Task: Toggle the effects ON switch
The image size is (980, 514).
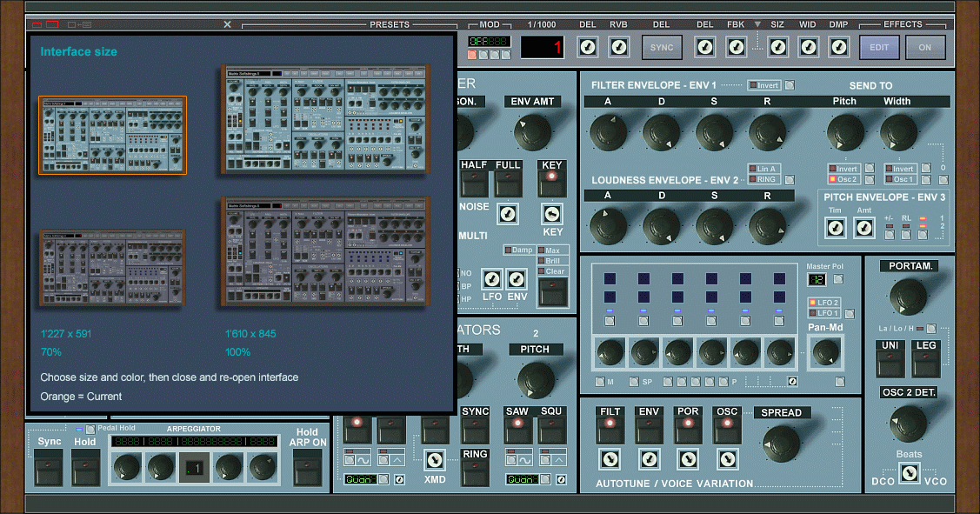Action: (924, 47)
